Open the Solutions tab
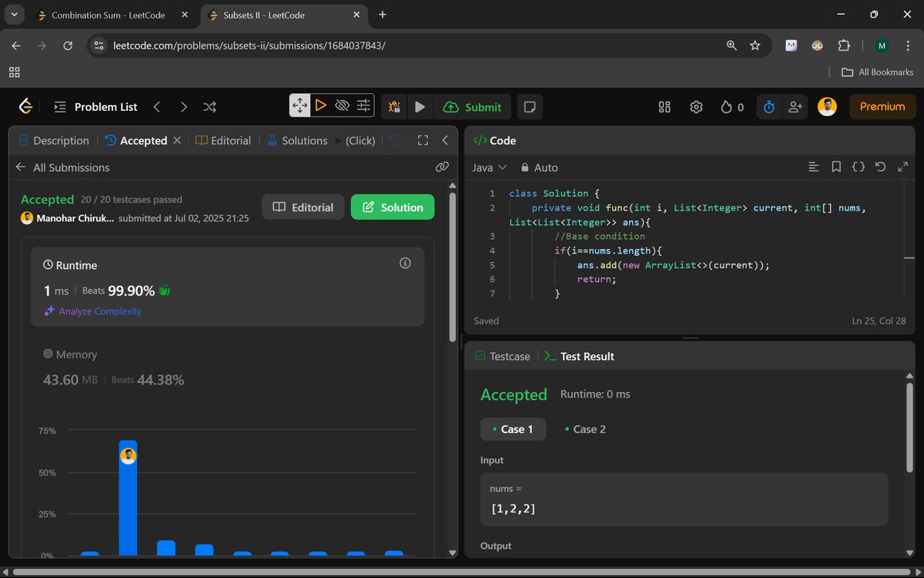This screenshot has height=578, width=924. (297, 140)
